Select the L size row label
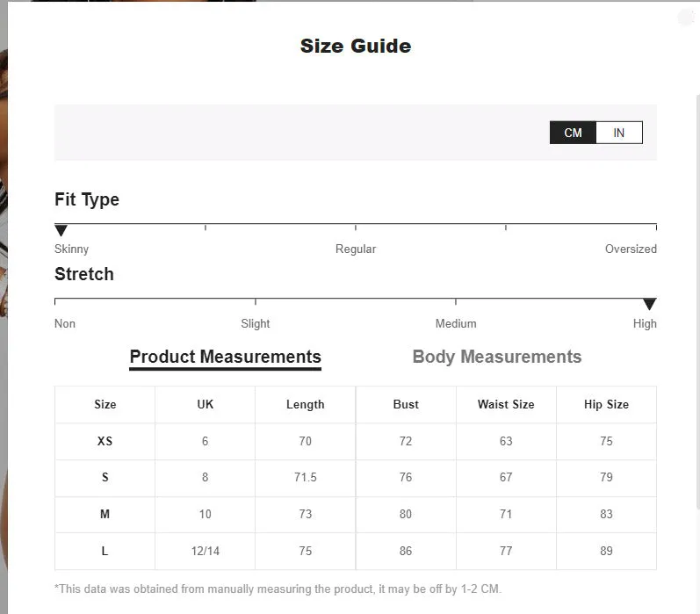The height and width of the screenshot is (614, 700). click(x=105, y=551)
